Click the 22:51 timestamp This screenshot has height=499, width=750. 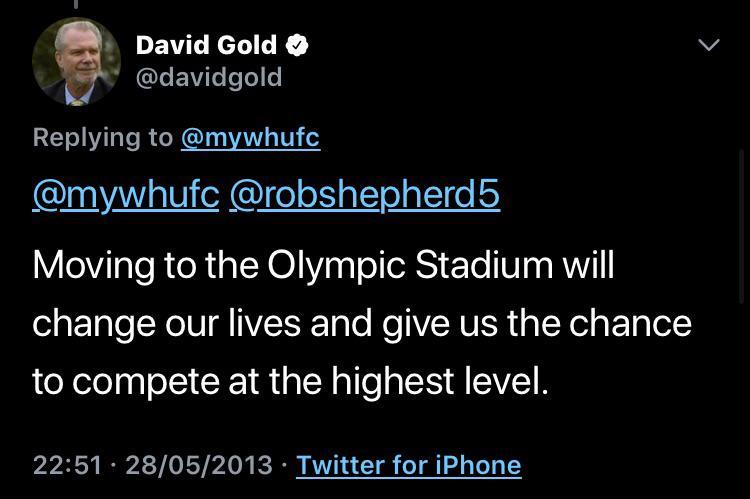pyautogui.click(x=67, y=465)
